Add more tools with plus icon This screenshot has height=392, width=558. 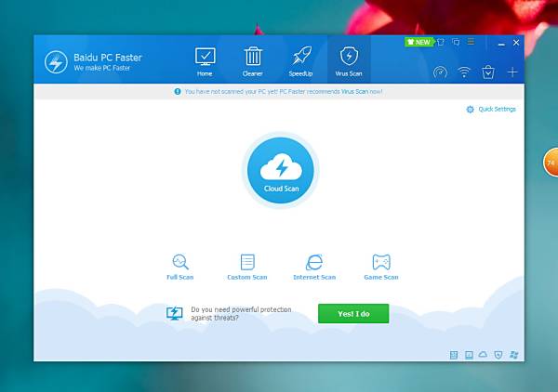512,72
